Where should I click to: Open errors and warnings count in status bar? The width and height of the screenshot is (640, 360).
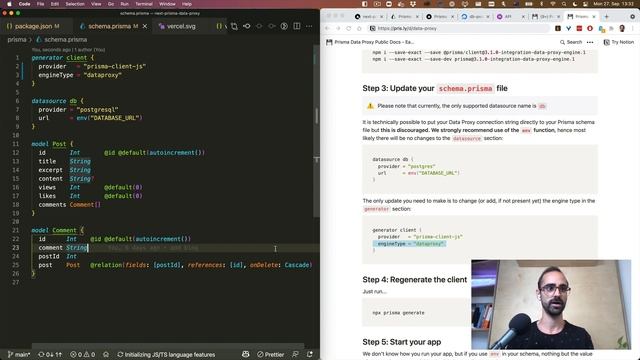pyautogui.click(x=82, y=354)
